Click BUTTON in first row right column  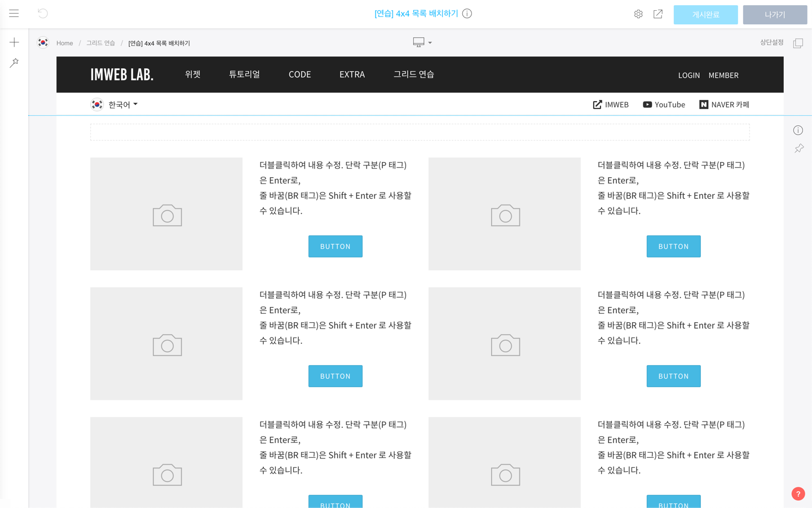pos(674,246)
